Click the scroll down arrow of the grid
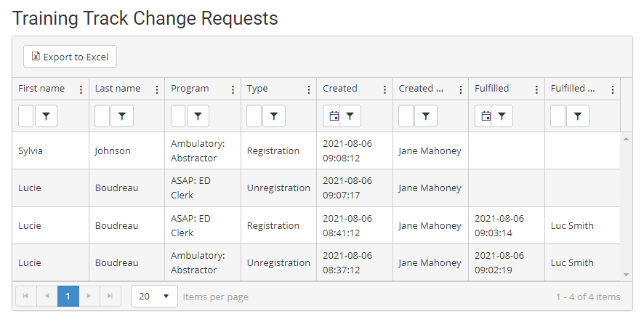644x322 pixels. 627,274
